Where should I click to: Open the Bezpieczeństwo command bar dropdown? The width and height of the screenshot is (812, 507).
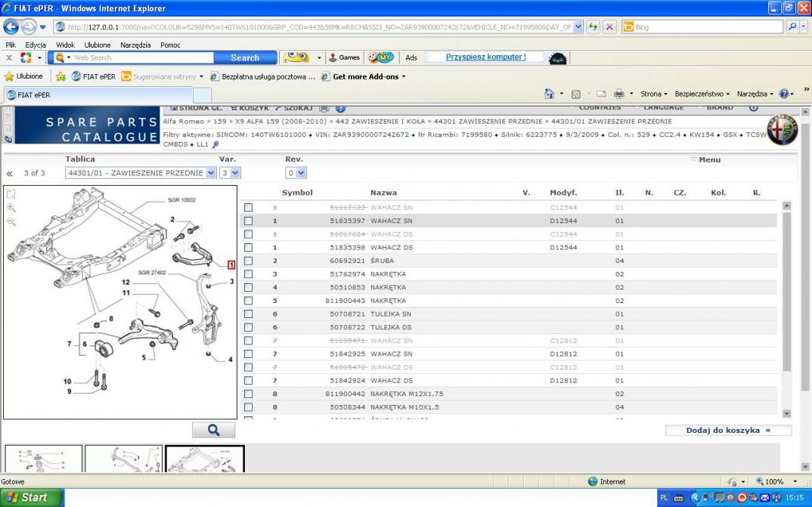[702, 94]
